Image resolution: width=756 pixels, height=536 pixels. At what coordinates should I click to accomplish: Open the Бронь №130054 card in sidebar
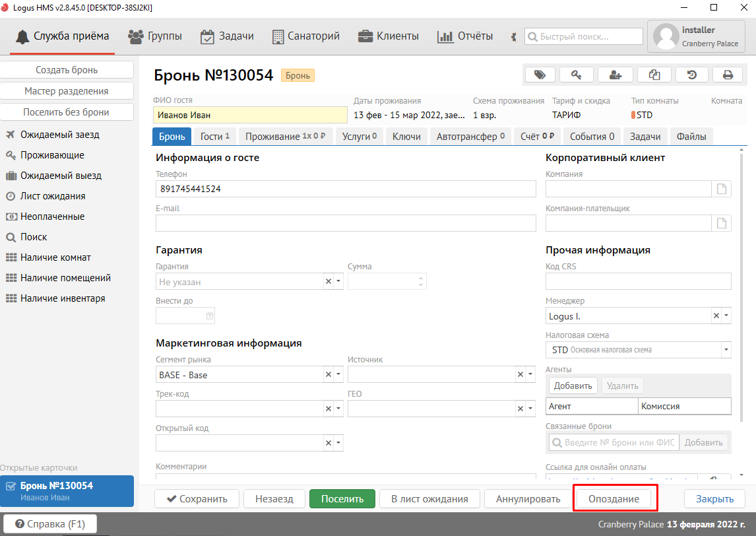[x=67, y=491]
